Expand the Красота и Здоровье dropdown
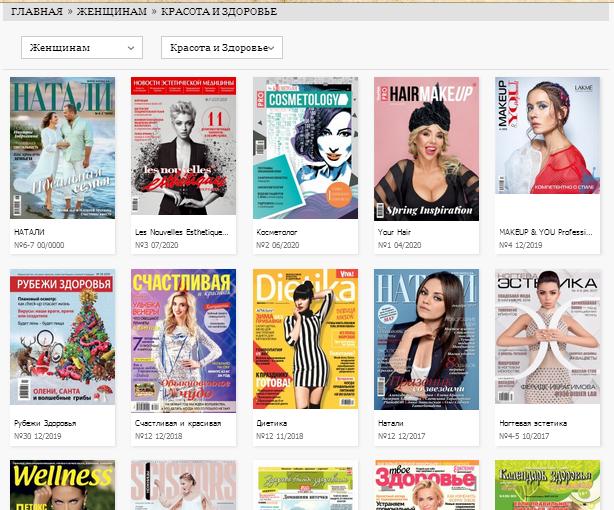614x510 pixels. [221, 47]
